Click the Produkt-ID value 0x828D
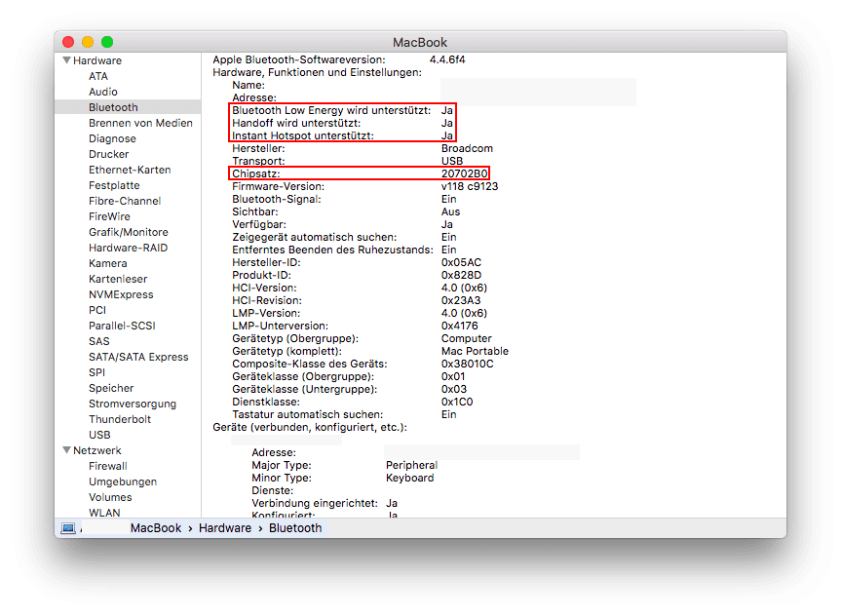 pos(461,275)
